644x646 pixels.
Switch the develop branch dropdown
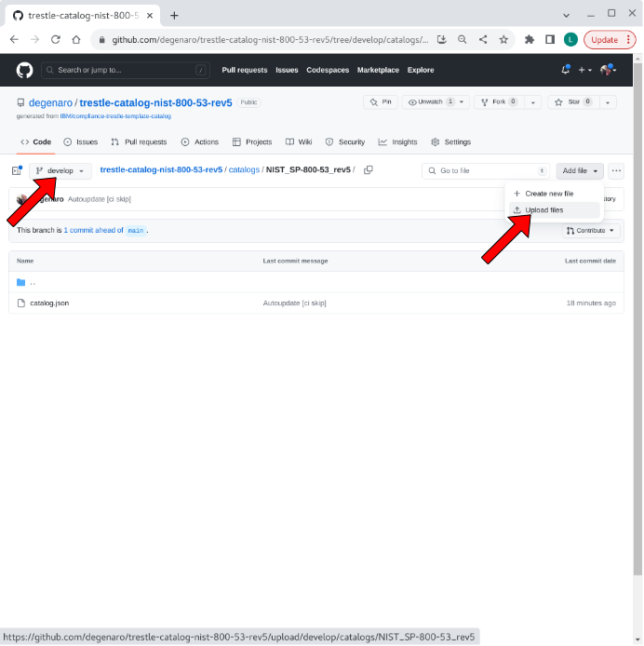60,170
